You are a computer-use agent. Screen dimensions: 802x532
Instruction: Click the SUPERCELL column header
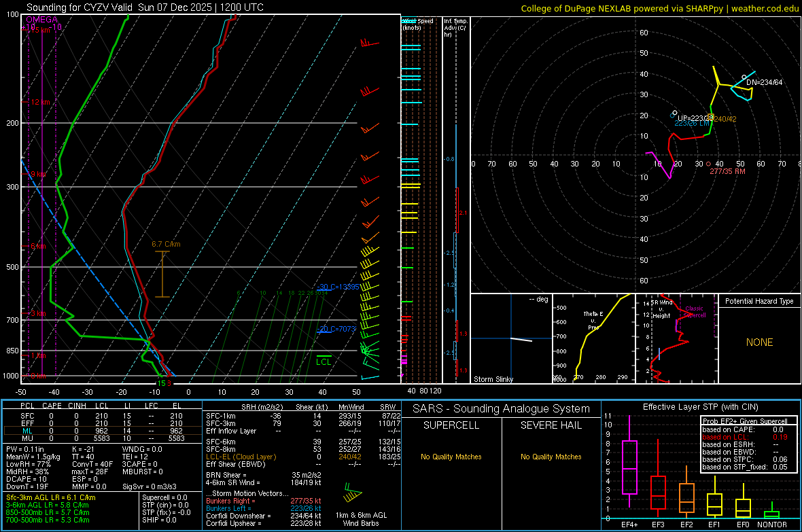[451, 425]
